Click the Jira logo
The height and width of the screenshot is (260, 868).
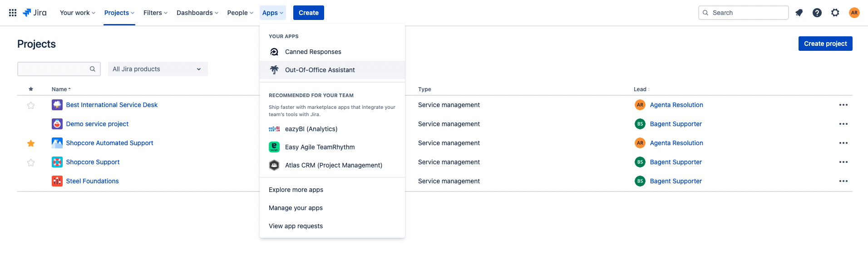pos(35,13)
